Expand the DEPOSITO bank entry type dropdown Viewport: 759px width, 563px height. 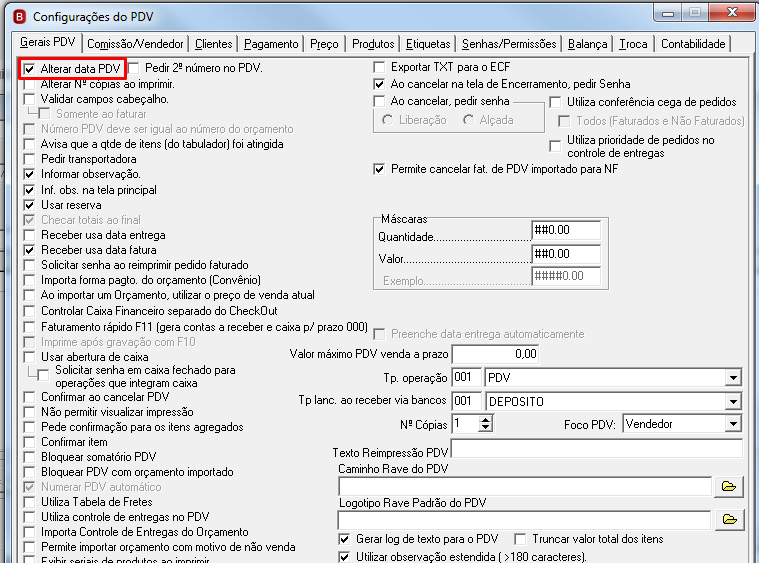[x=733, y=401]
